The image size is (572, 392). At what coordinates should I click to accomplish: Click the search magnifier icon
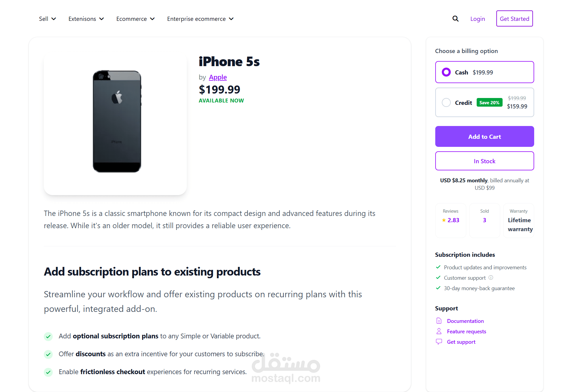click(455, 19)
